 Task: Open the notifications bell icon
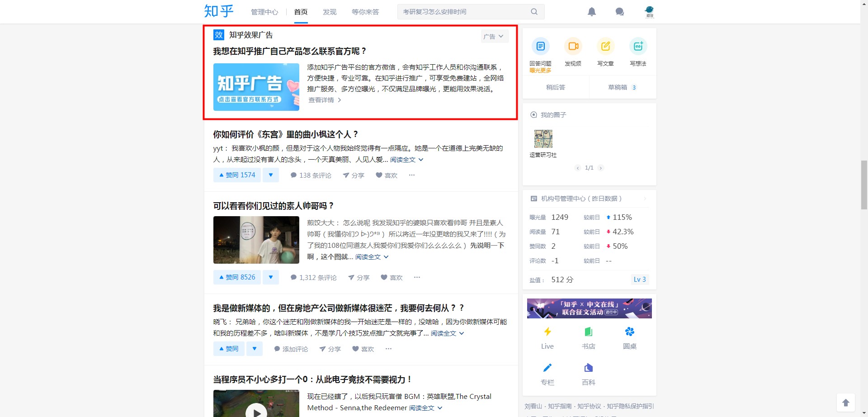coord(592,12)
